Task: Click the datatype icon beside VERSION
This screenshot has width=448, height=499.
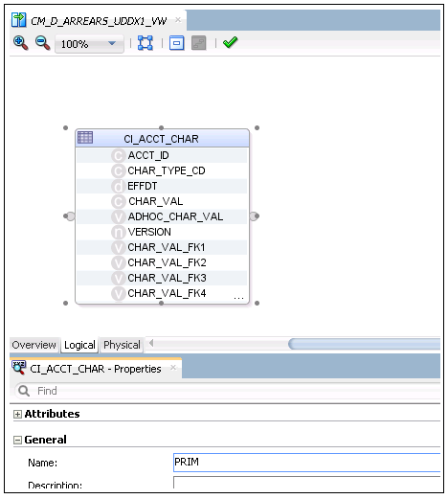Action: (118, 233)
